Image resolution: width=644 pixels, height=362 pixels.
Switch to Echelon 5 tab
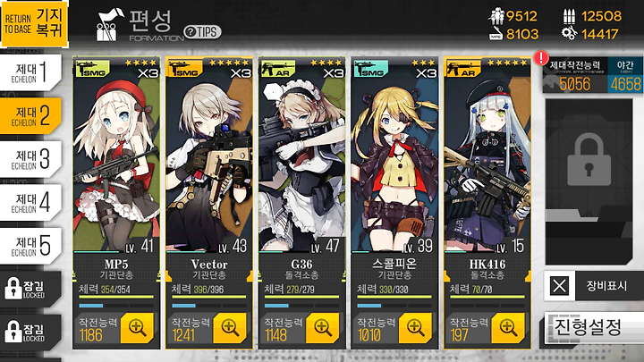31,247
